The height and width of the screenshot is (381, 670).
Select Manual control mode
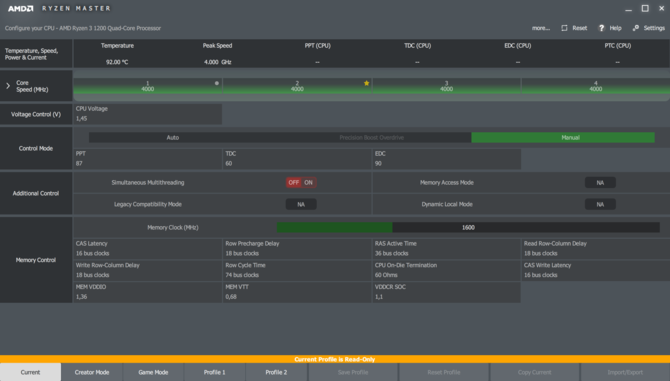[x=563, y=138]
